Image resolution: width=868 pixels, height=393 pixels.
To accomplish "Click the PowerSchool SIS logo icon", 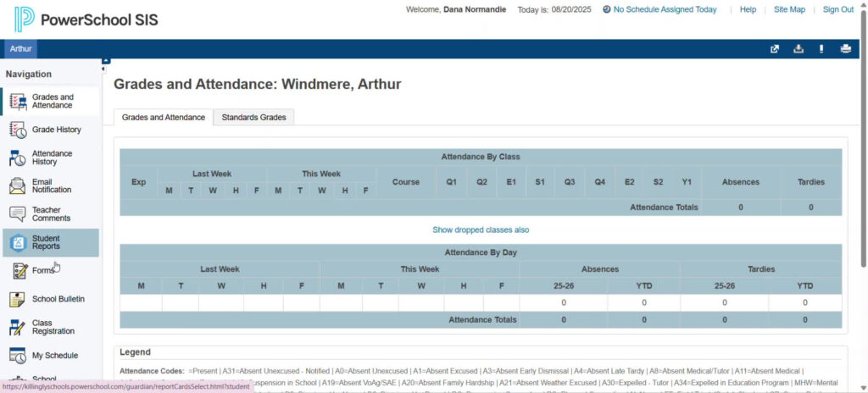I will coord(25,19).
